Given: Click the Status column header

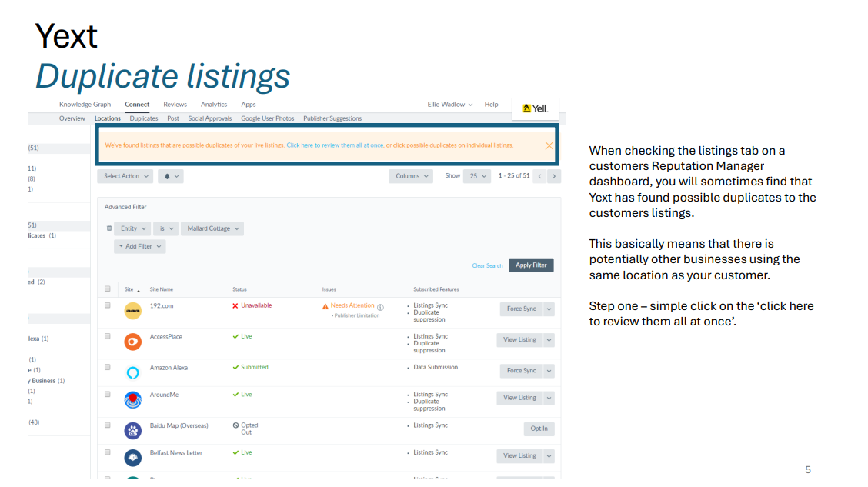Looking at the screenshot, I should (x=239, y=289).
